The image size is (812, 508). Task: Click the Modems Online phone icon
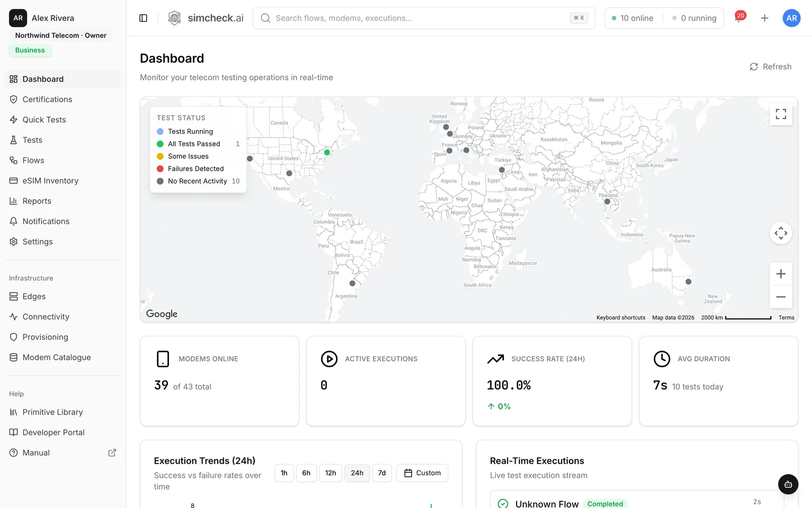(162, 359)
